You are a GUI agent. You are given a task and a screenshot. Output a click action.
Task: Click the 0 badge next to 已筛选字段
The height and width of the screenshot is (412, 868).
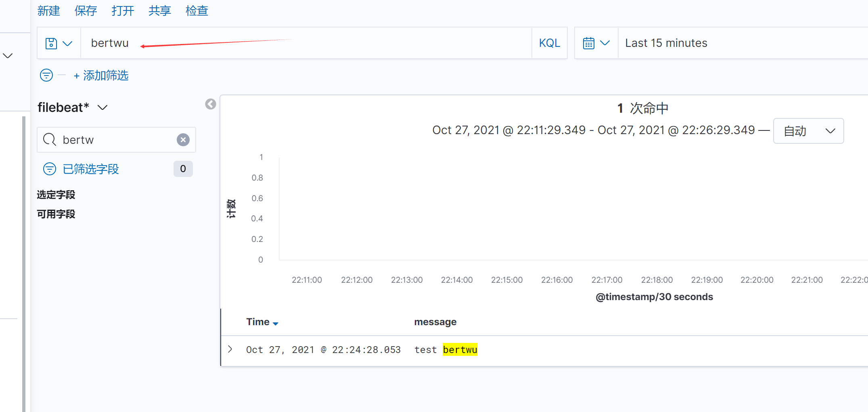[x=183, y=169]
